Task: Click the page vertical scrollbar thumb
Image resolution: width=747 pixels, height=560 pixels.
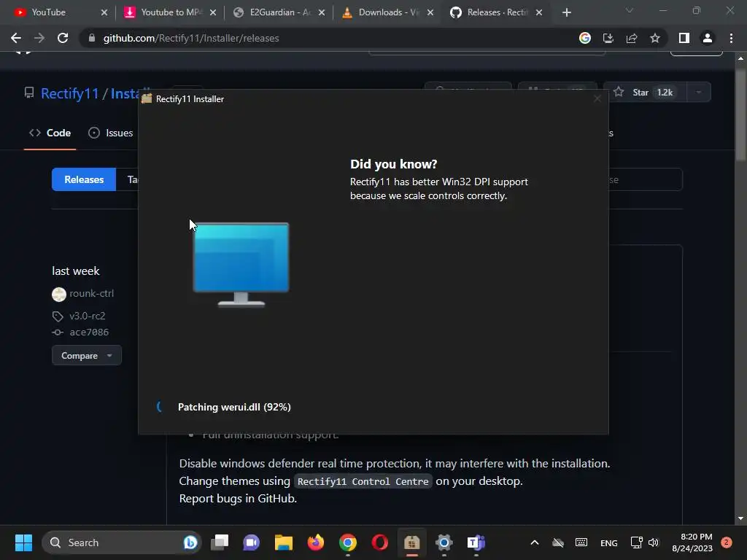Action: click(x=740, y=114)
